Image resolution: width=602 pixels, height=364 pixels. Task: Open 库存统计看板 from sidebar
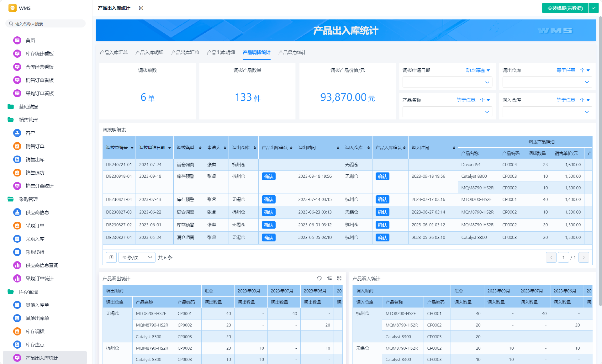point(40,54)
